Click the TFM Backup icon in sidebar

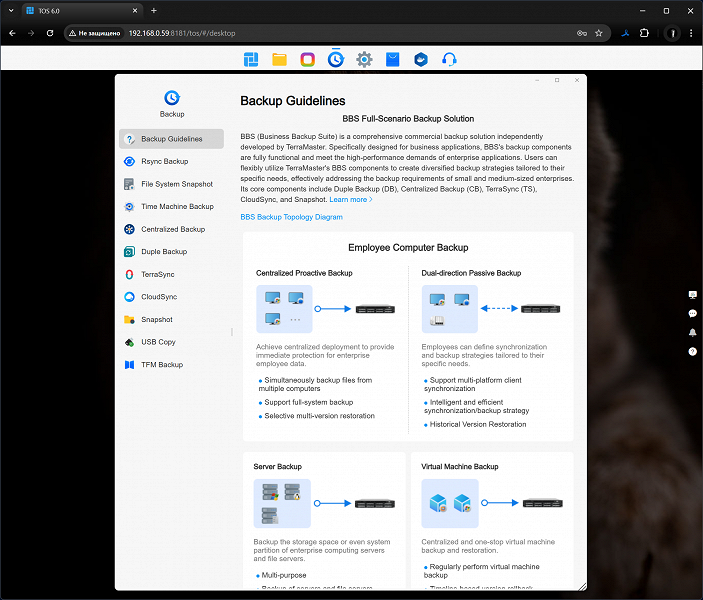coord(130,365)
